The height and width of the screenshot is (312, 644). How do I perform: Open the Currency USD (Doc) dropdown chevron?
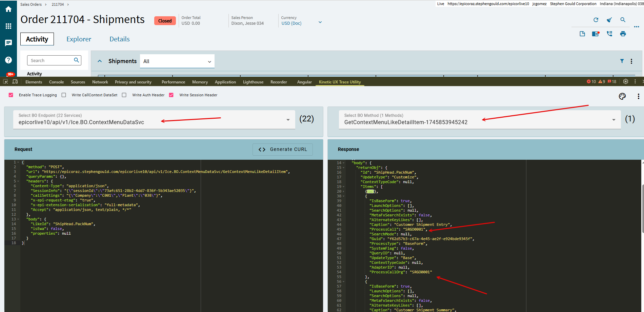tap(320, 22)
